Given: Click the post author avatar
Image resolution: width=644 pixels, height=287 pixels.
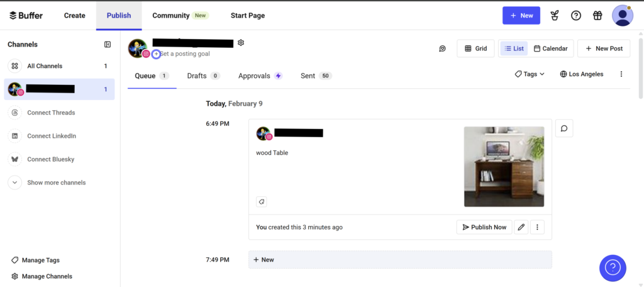Looking at the screenshot, I should click(x=264, y=133).
